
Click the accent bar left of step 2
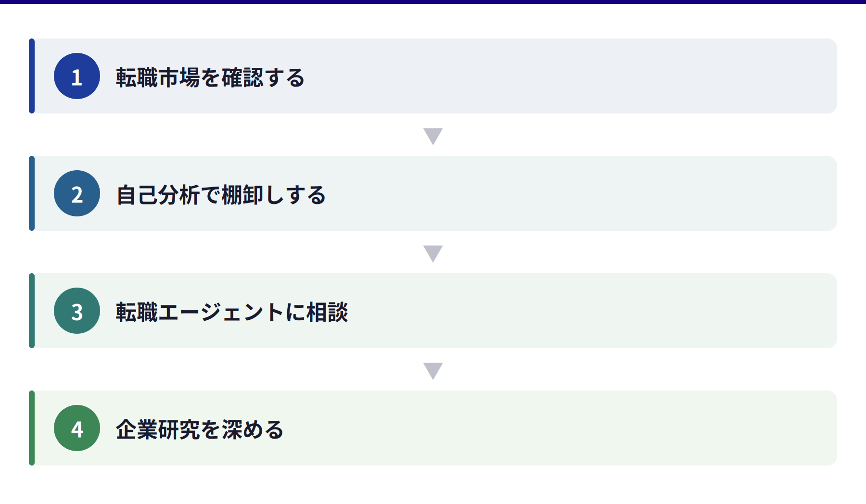(32, 193)
